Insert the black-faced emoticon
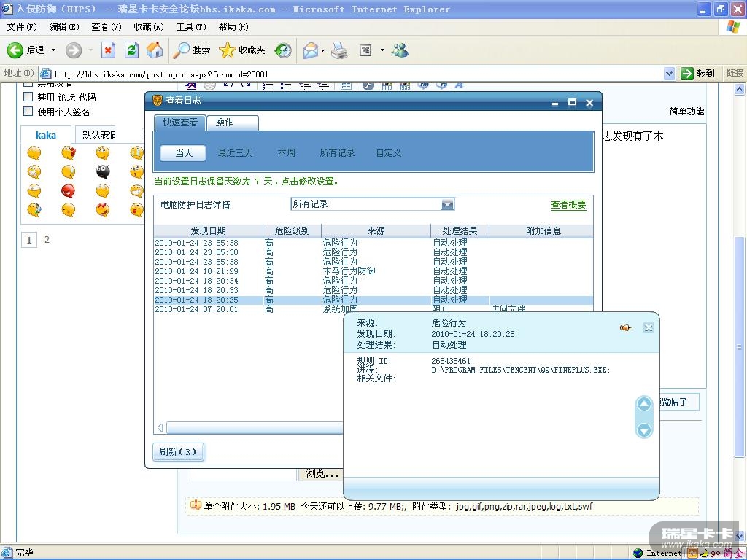Viewport: 747px width, 560px height. coord(103,172)
